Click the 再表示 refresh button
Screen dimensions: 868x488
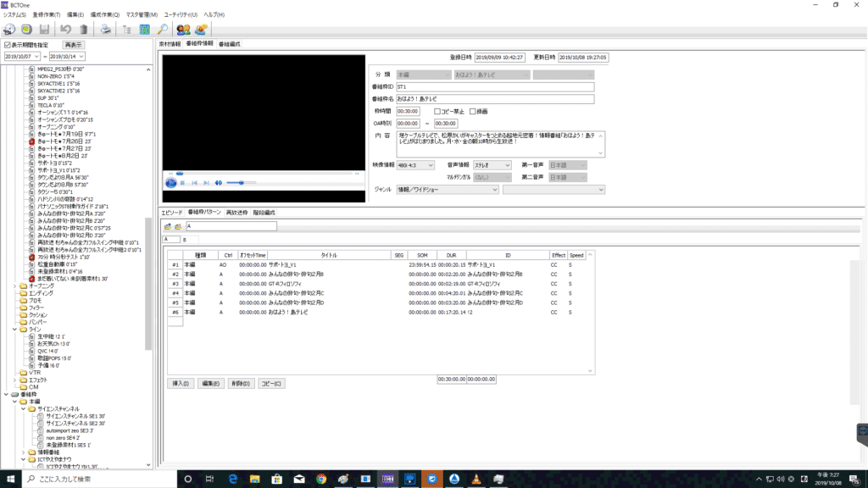(73, 45)
